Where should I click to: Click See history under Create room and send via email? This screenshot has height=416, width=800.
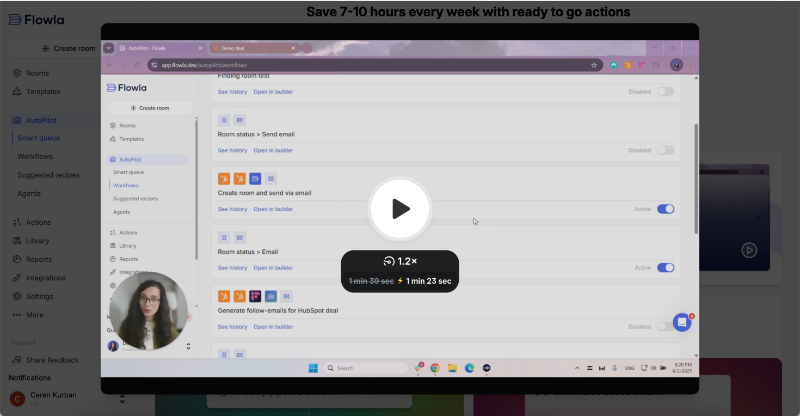pos(232,209)
